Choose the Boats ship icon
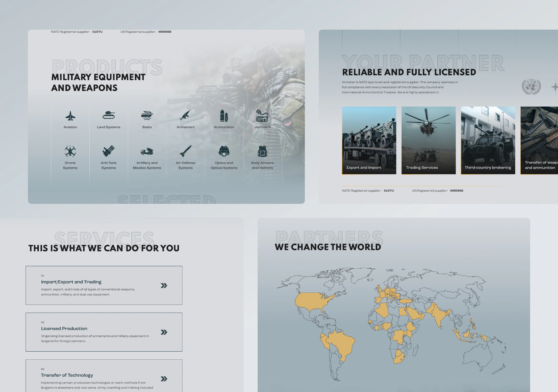The width and height of the screenshot is (558, 392). click(x=147, y=115)
